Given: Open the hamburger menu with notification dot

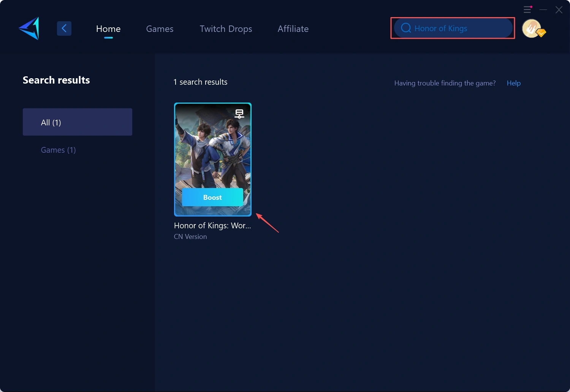Looking at the screenshot, I should [527, 10].
